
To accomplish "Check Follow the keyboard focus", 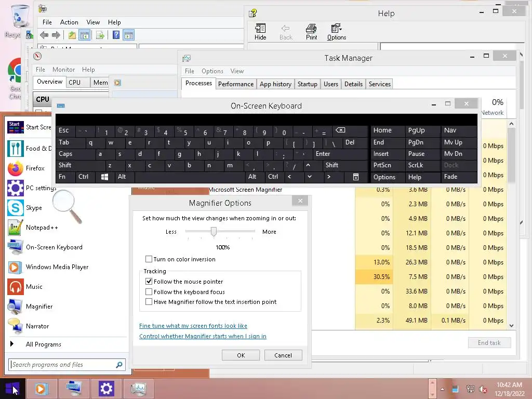I will point(149,292).
